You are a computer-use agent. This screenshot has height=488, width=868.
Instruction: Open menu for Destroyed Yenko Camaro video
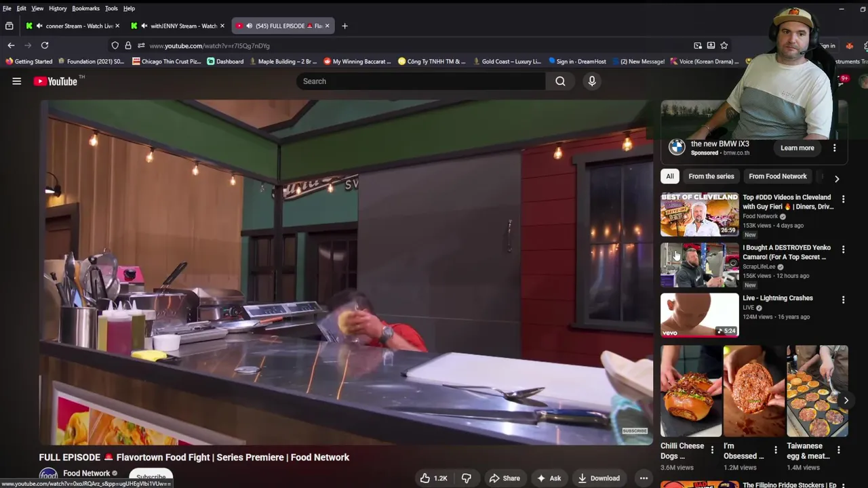pos(843,249)
